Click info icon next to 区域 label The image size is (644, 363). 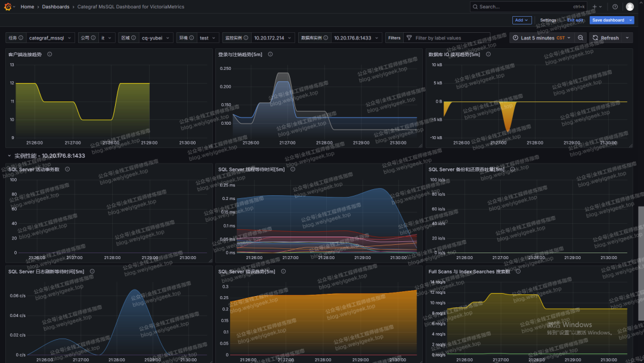[134, 38]
